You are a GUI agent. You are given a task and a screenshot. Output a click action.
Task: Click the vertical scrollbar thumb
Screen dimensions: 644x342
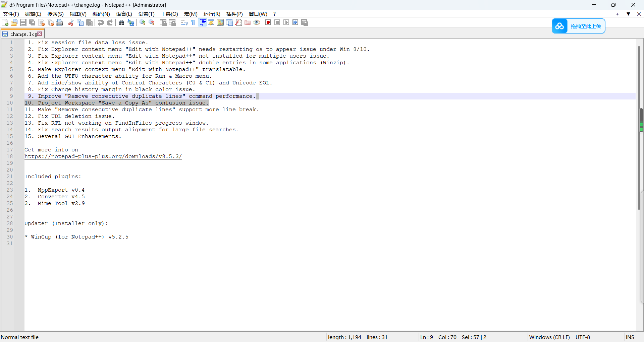pyautogui.click(x=639, y=127)
